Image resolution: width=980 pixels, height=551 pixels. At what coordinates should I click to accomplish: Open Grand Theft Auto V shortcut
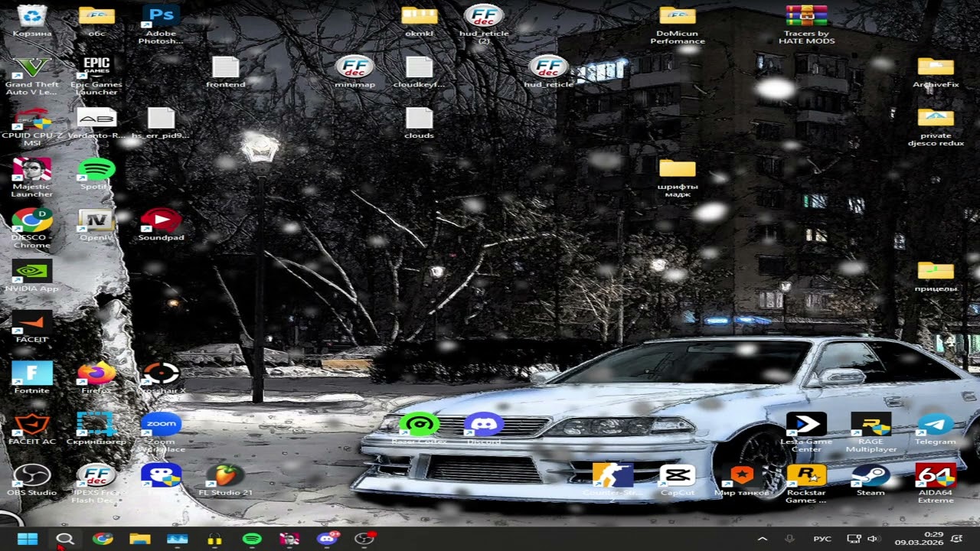(x=32, y=75)
